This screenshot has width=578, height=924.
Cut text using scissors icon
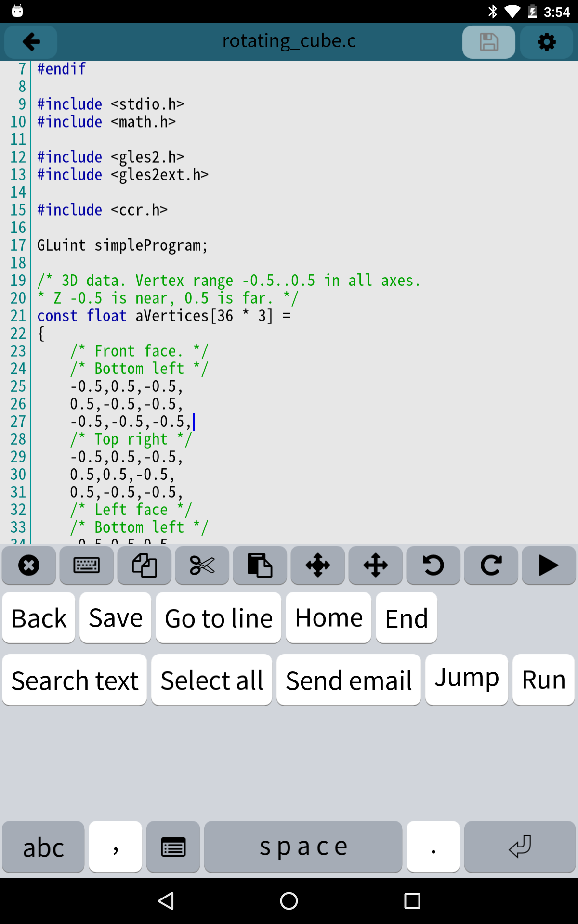coord(202,565)
